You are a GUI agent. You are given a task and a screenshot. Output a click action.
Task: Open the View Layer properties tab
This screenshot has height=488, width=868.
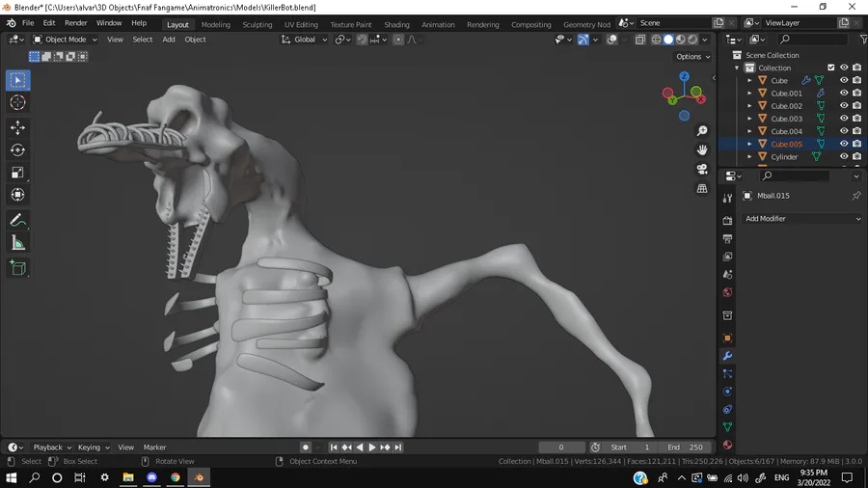point(727,257)
